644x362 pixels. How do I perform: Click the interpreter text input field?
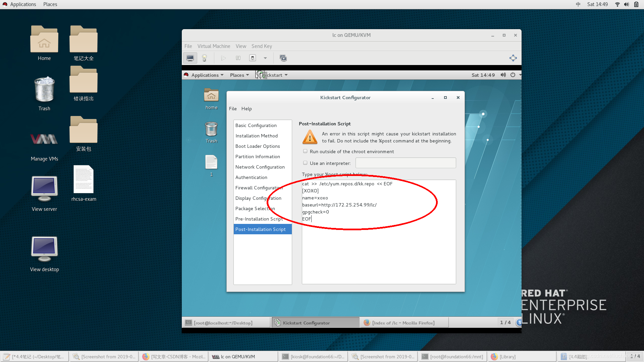pyautogui.click(x=406, y=163)
